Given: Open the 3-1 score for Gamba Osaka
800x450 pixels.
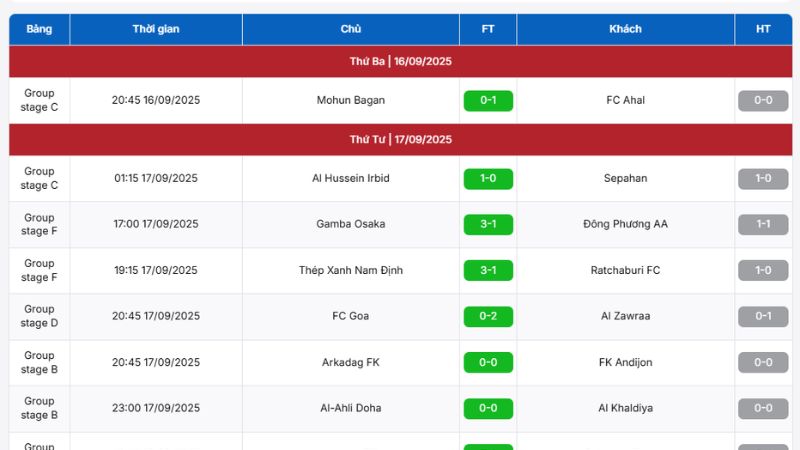Looking at the screenshot, I should pyautogui.click(x=488, y=224).
